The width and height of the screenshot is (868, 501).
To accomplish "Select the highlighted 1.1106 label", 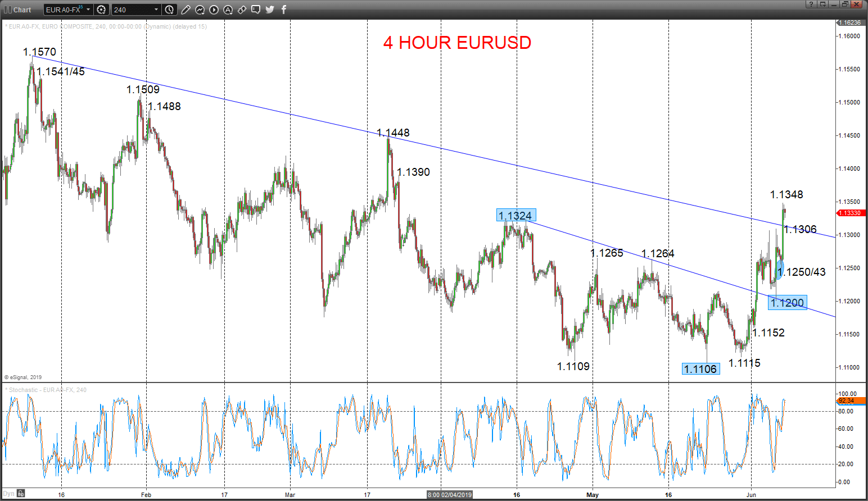I will pyautogui.click(x=700, y=368).
